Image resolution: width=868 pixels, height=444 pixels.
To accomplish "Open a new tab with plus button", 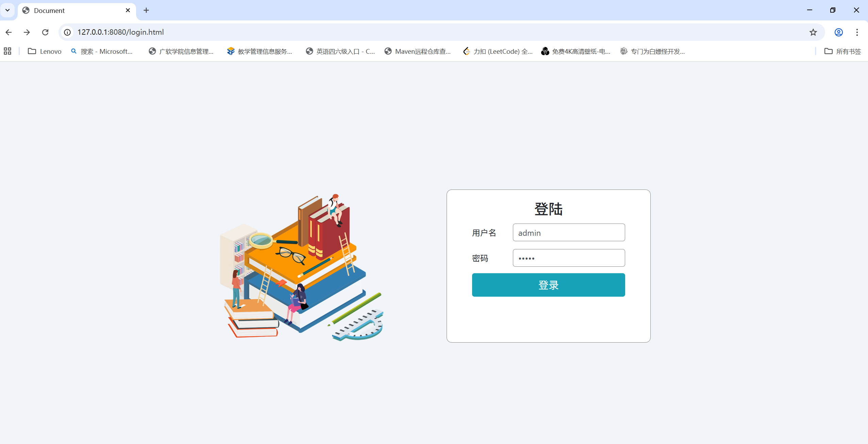I will pyautogui.click(x=146, y=10).
